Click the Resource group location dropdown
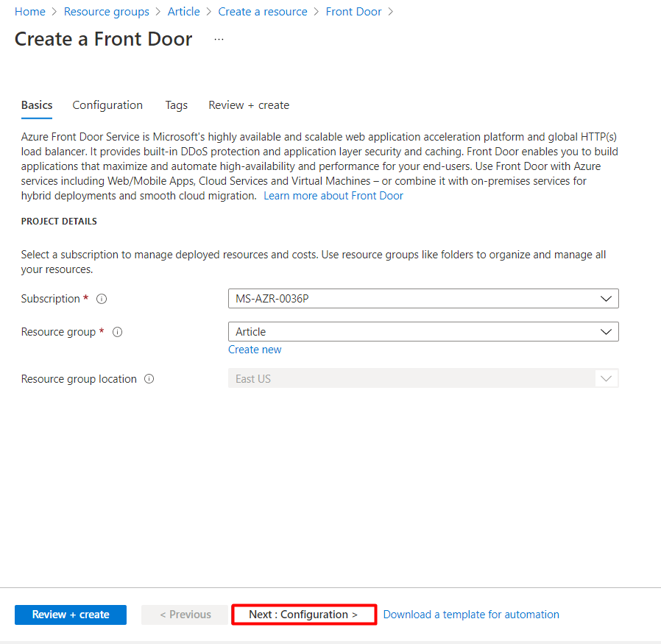This screenshot has width=661, height=644. [x=423, y=379]
